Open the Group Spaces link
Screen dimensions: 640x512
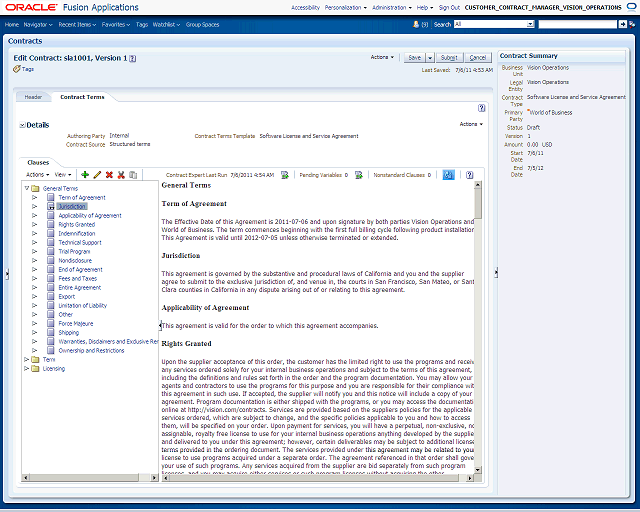(202, 24)
